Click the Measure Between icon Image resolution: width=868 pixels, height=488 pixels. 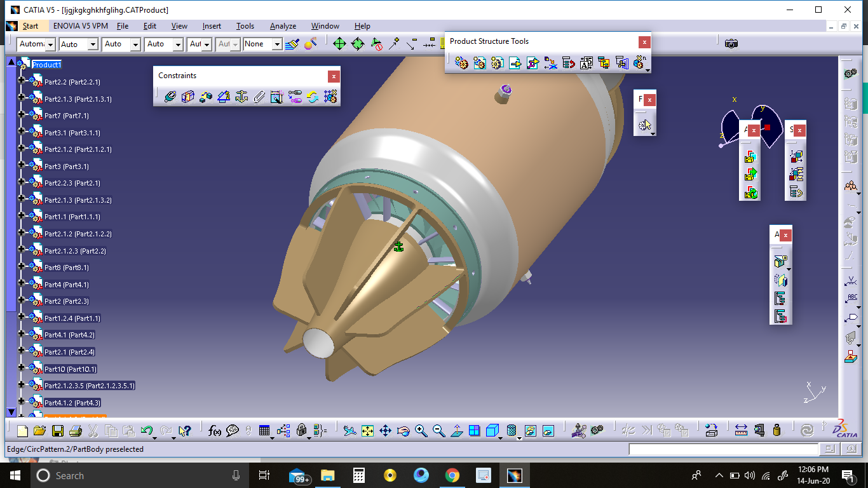point(741,431)
